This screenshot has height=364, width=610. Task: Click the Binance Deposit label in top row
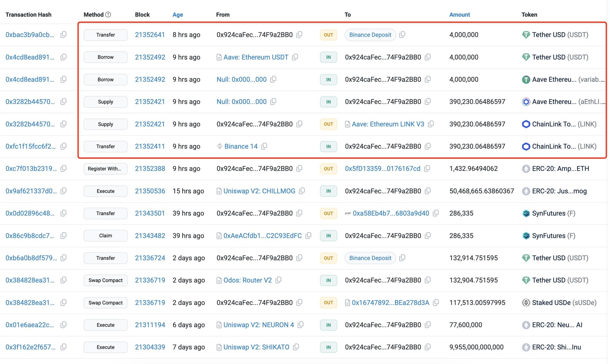[370, 35]
